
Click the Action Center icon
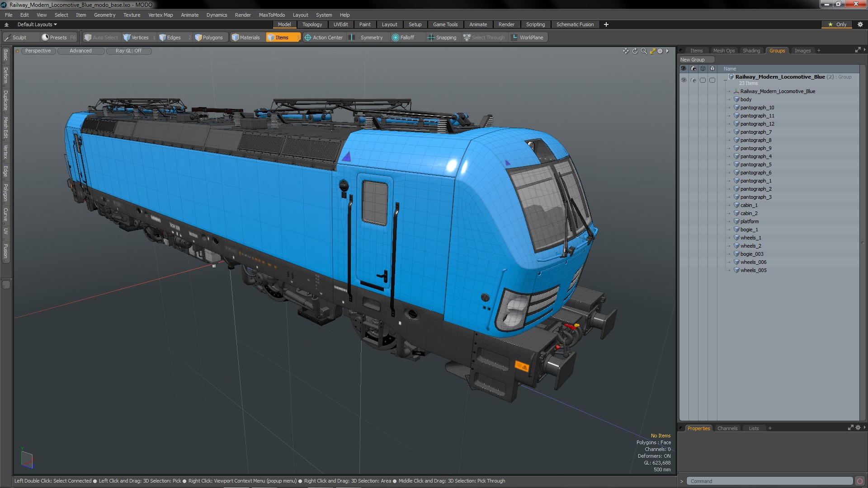tap(308, 38)
